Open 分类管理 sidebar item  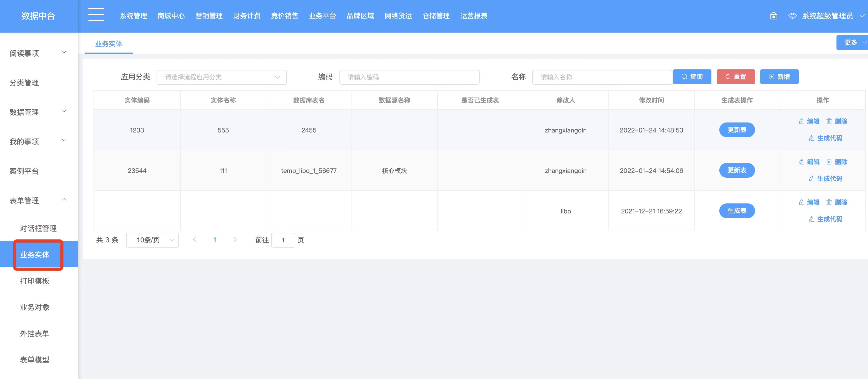[x=39, y=83]
